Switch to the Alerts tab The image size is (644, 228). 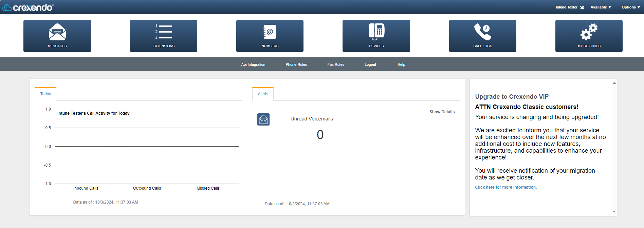pyautogui.click(x=263, y=94)
